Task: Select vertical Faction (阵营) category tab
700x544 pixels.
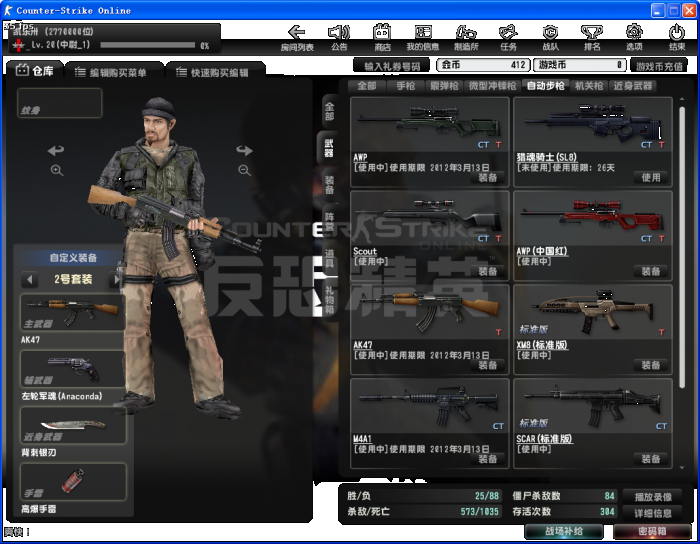Action: tap(329, 222)
